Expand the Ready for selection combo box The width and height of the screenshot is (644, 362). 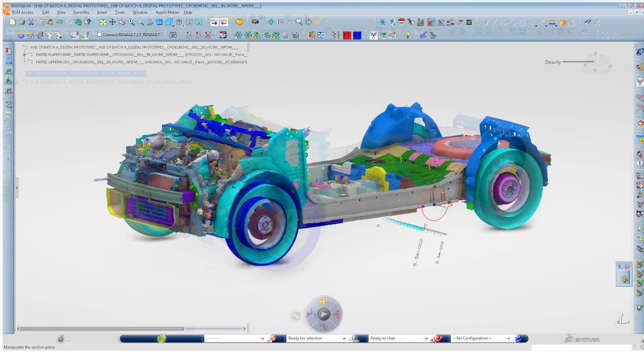[344, 338]
